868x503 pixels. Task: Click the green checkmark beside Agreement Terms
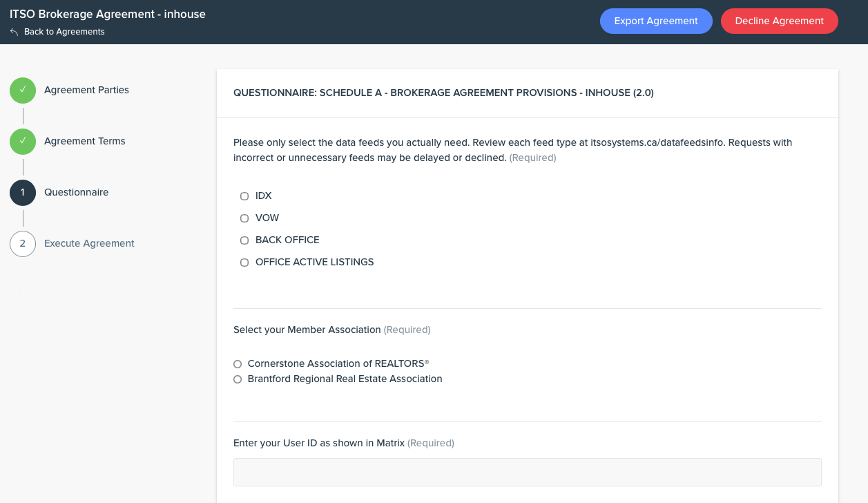pyautogui.click(x=23, y=141)
